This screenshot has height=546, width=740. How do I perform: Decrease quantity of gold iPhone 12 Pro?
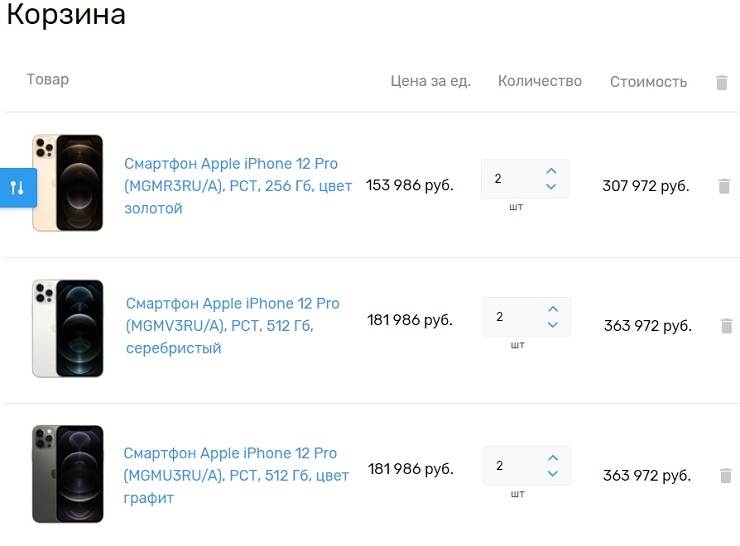551,187
